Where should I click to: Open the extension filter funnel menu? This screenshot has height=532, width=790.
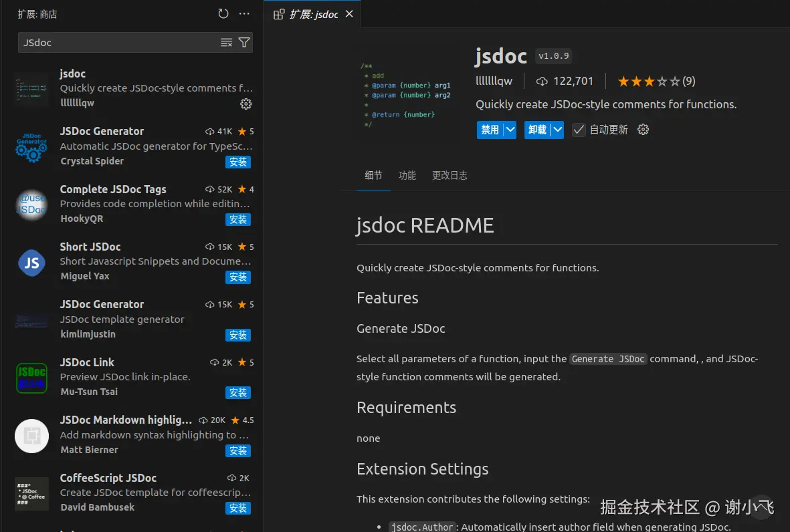[244, 43]
